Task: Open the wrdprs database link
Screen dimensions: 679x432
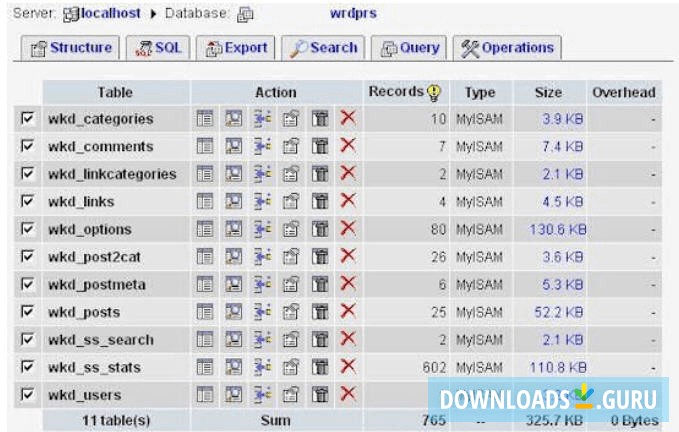Action: 353,13
